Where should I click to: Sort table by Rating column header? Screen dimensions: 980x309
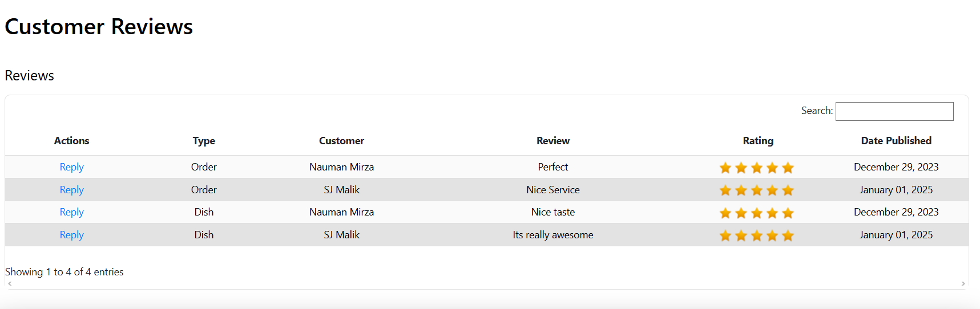tap(758, 141)
